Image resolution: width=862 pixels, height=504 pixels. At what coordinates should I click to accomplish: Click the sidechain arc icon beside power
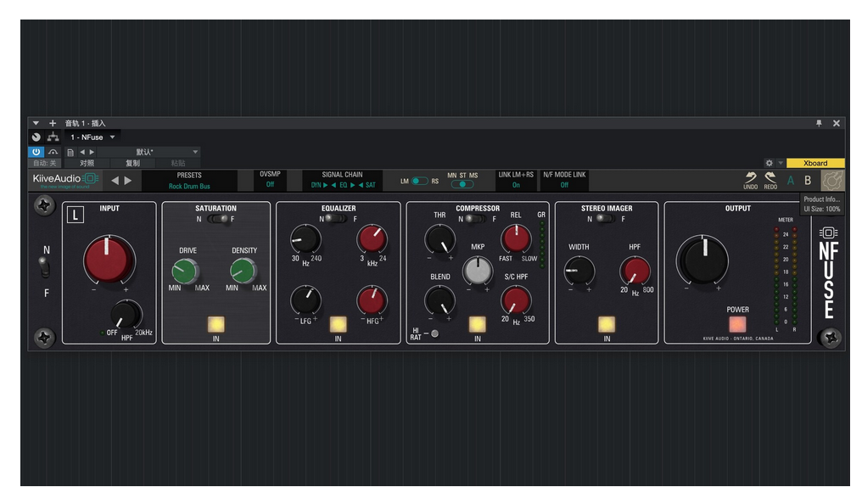coord(53,152)
